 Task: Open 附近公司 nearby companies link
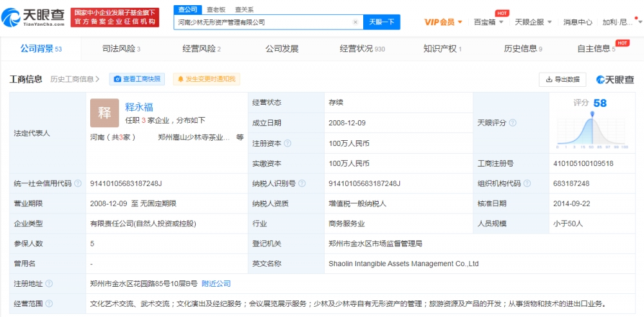[x=216, y=284]
